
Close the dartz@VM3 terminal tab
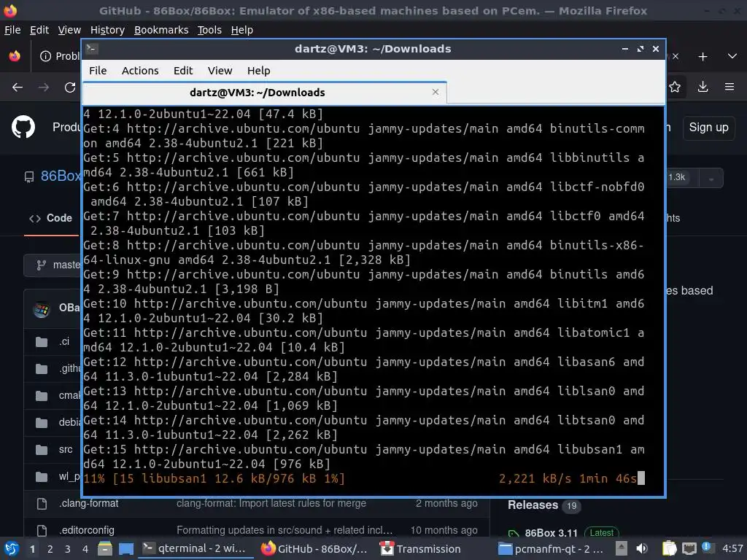tap(435, 92)
